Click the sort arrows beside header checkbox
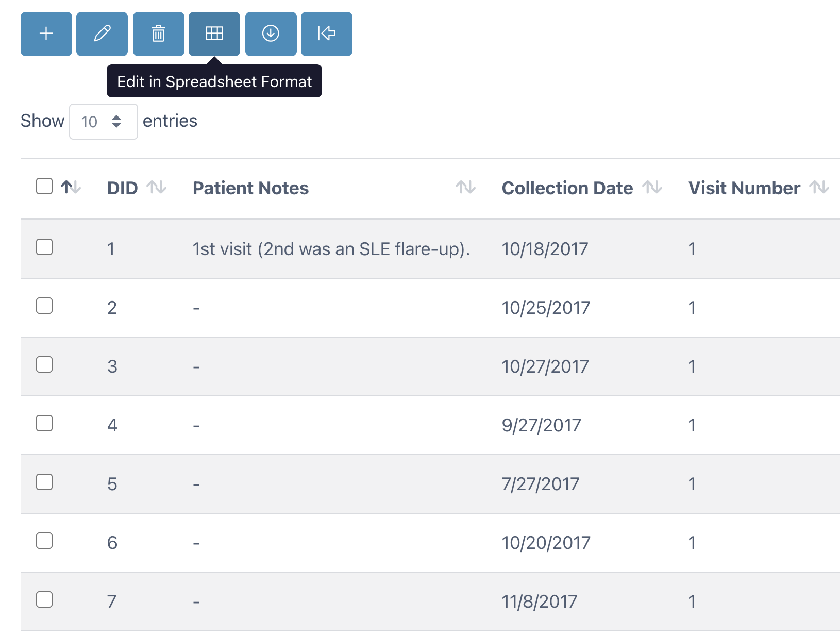This screenshot has height=635, width=840. [x=71, y=187]
